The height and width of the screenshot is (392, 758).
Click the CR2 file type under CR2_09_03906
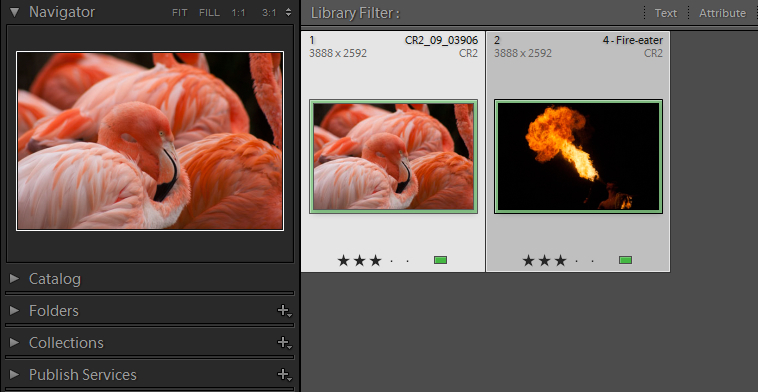468,53
